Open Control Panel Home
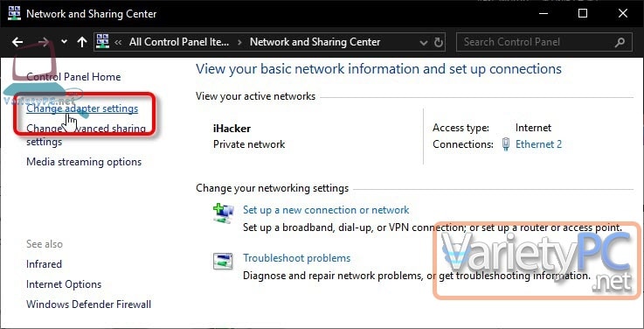The width and height of the screenshot is (644, 329). [x=73, y=77]
